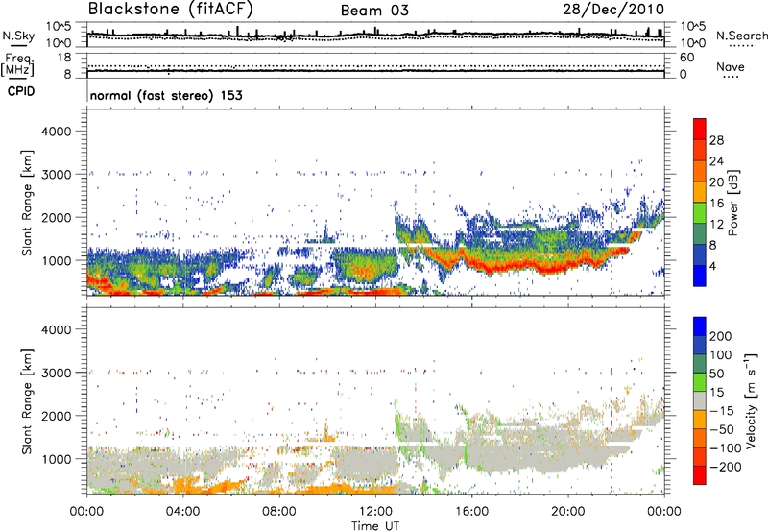Viewport: 768px width, 532px height.
Task: Click the frequency time-series panel
Action: pyautogui.click(x=375, y=65)
